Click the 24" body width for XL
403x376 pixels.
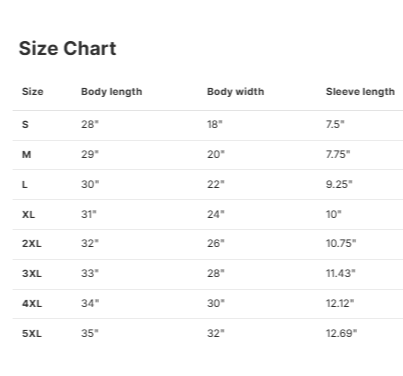216,214
